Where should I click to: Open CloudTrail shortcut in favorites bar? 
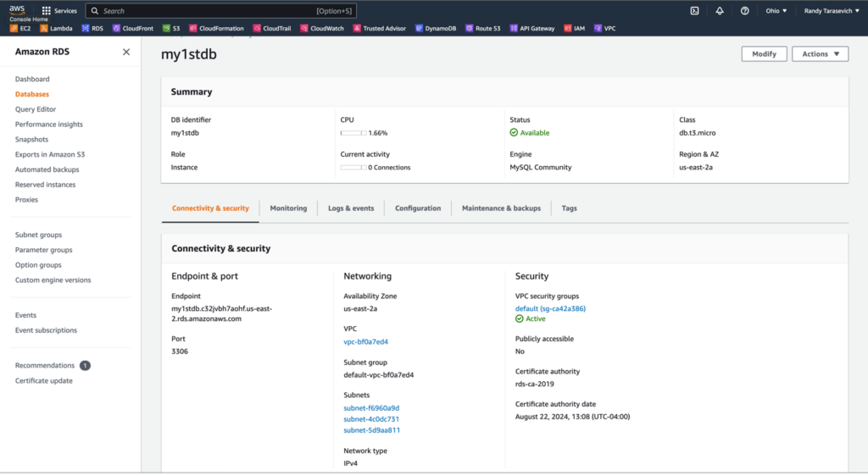[x=272, y=28]
